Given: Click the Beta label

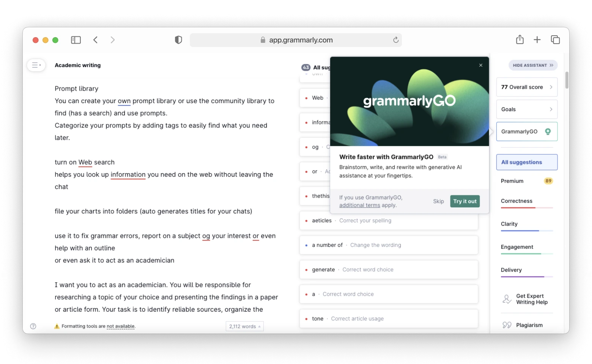Looking at the screenshot, I should tap(442, 157).
